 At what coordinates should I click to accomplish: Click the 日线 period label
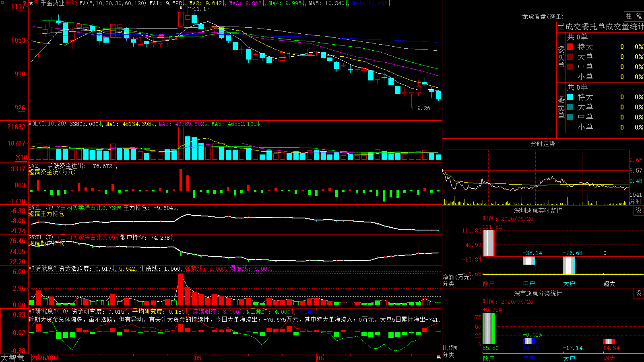[71, 3]
